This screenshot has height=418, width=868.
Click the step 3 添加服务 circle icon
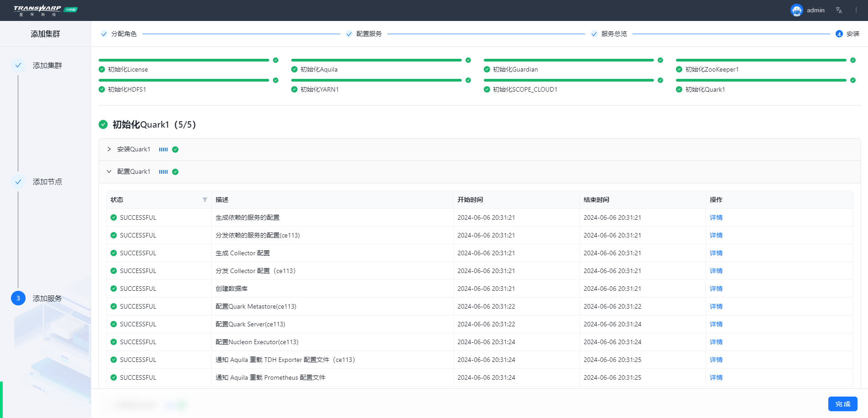click(18, 298)
